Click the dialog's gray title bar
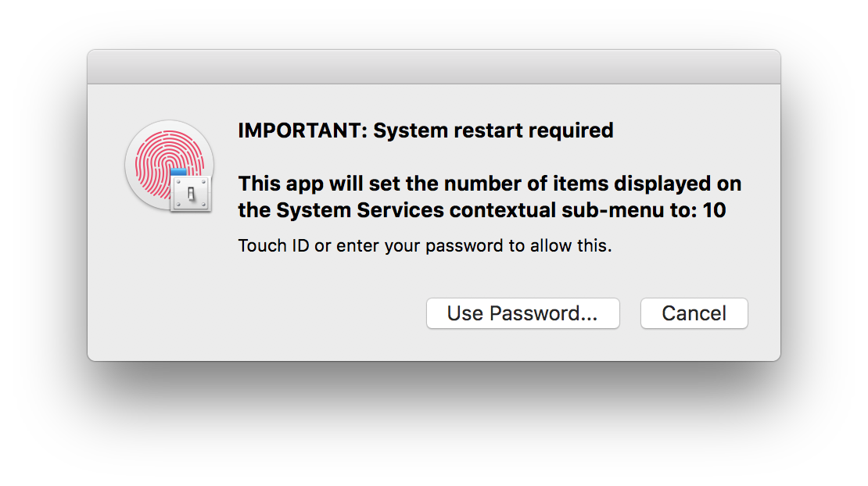 tap(434, 66)
